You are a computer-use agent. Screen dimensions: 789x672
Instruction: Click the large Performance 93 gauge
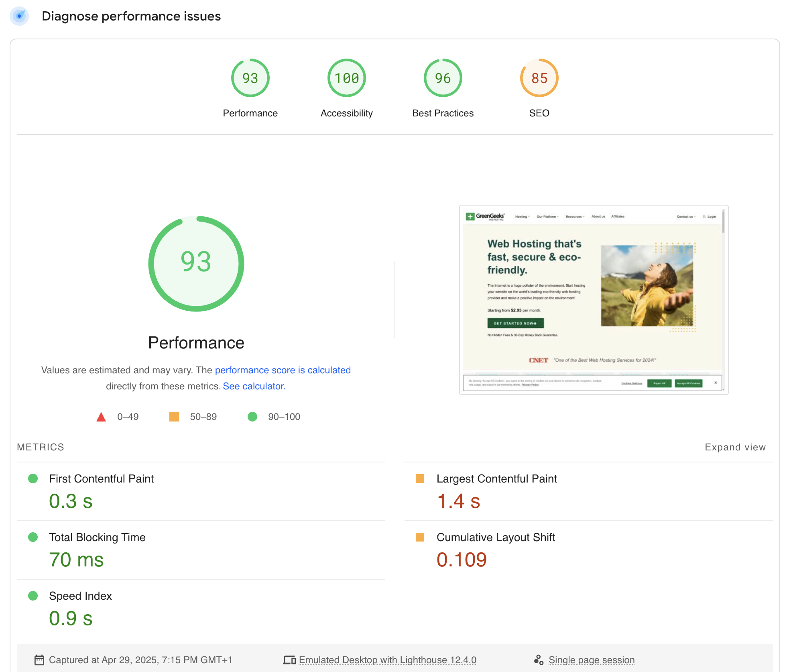[196, 264]
